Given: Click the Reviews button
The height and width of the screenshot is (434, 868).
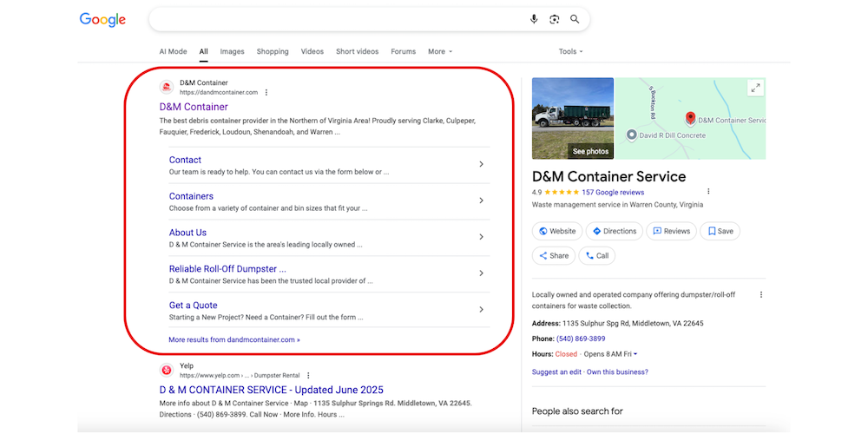Looking at the screenshot, I should coord(672,232).
